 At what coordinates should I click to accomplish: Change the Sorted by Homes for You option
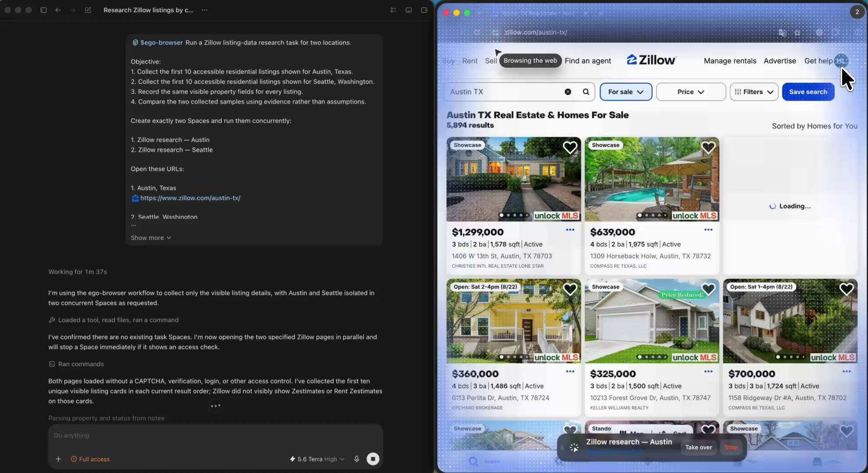point(815,126)
